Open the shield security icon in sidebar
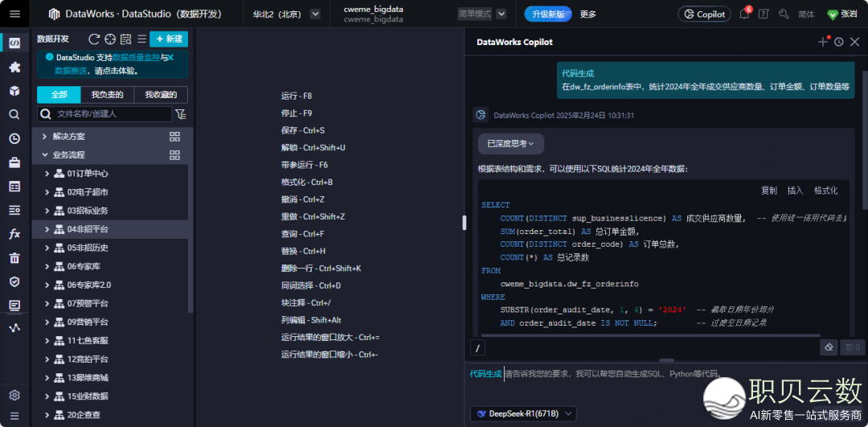Viewport: 868px width, 427px height. click(15, 281)
